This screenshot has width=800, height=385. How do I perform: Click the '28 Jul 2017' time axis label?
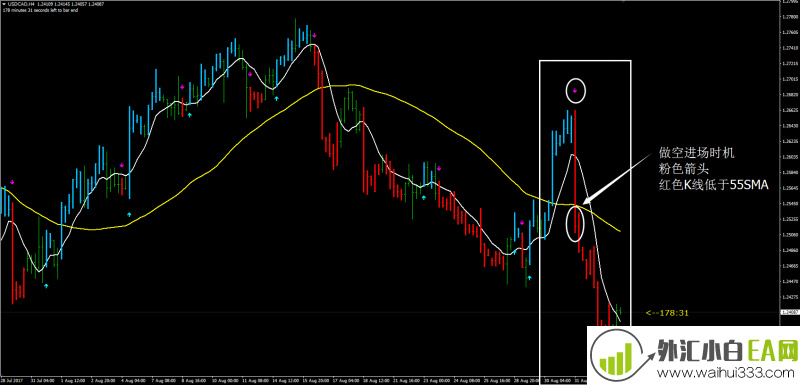point(12,380)
